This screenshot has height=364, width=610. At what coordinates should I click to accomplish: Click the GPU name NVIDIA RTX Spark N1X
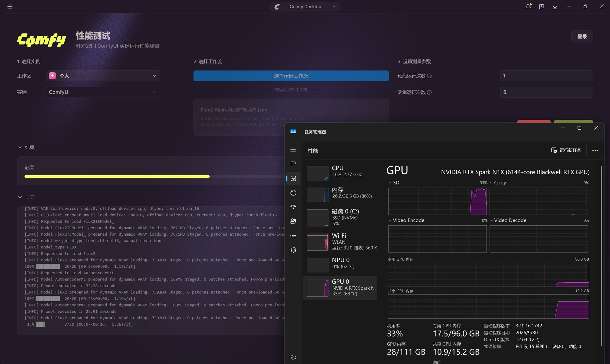click(515, 172)
